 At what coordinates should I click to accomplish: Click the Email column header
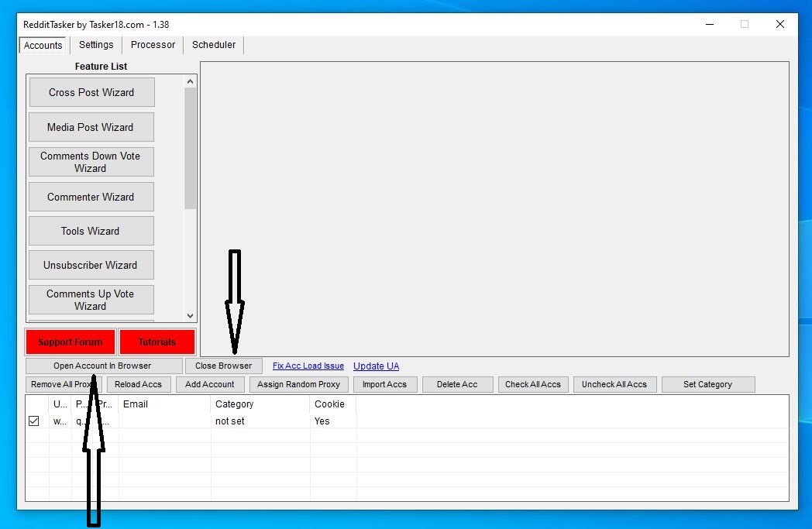tap(165, 404)
